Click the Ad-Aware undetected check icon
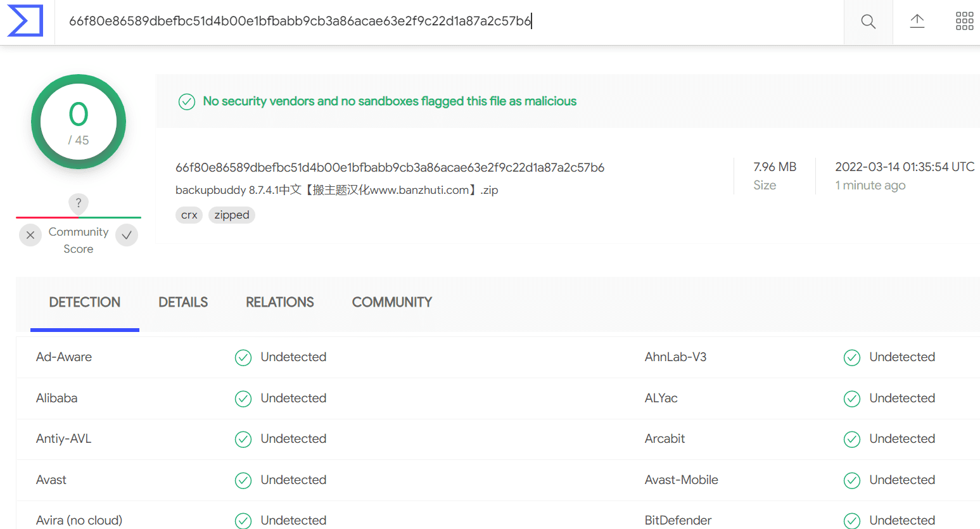980x529 pixels. [x=243, y=358]
